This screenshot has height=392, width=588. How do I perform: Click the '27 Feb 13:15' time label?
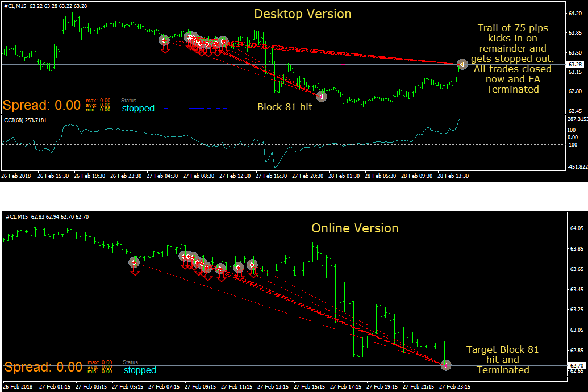[x=273, y=387]
